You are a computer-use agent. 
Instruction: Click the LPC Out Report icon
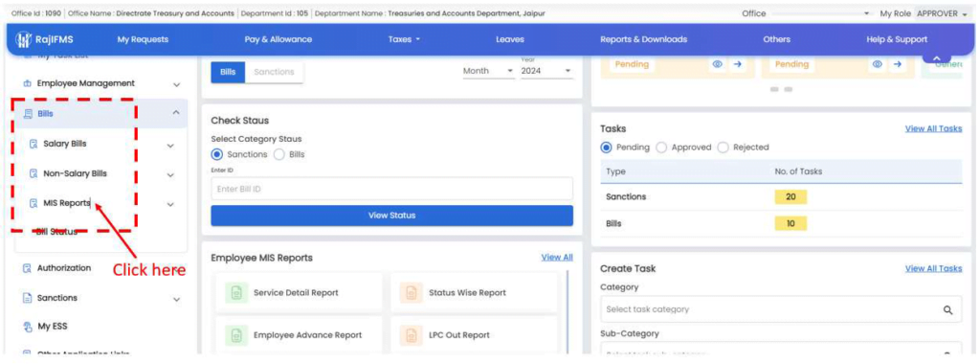pos(412,335)
